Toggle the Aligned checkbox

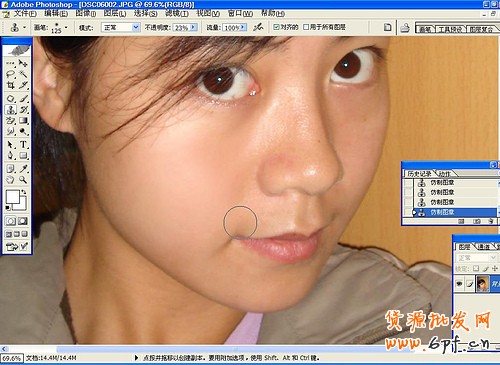click(x=276, y=27)
